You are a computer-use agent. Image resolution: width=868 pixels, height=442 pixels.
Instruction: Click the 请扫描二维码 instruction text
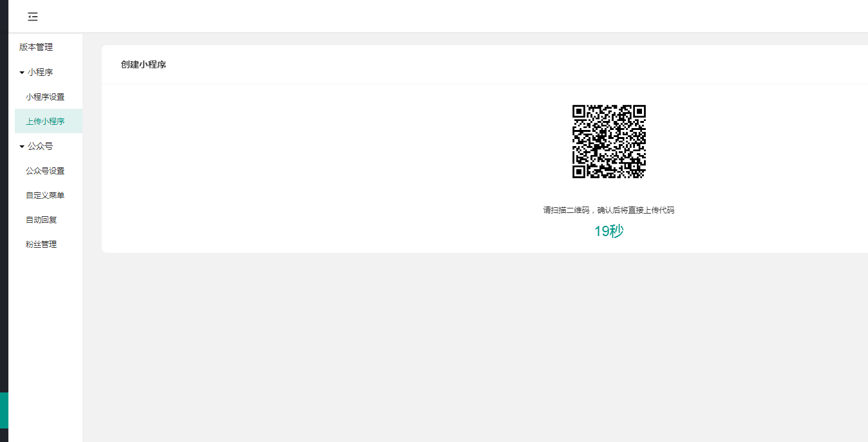click(609, 210)
